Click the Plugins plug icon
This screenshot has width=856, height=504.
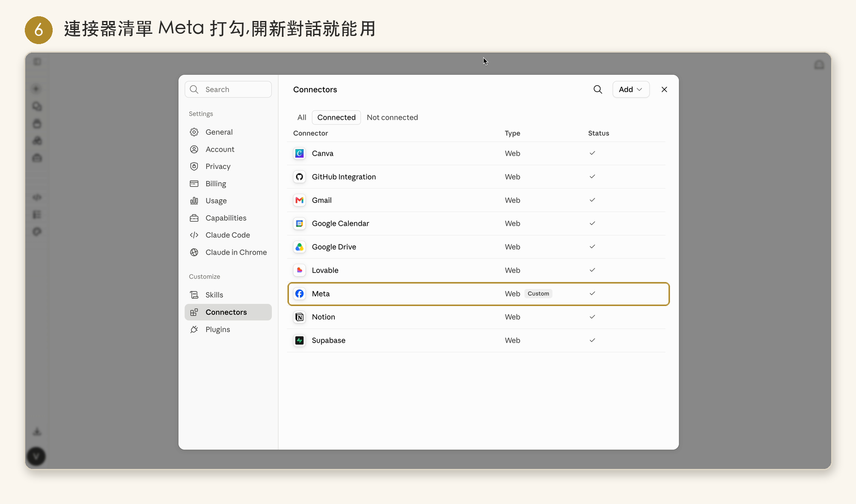pos(194,329)
